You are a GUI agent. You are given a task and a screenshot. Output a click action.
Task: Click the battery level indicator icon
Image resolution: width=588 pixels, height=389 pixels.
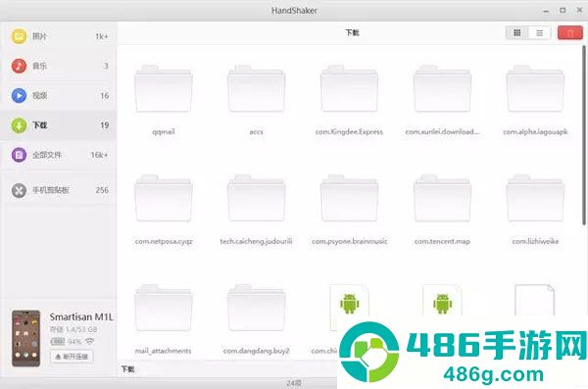(x=58, y=341)
